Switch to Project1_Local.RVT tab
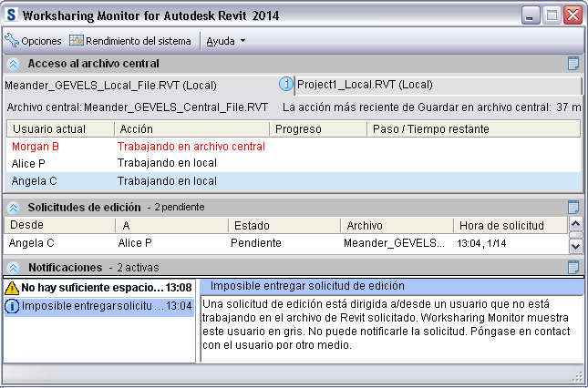The height and width of the screenshot is (388, 588). point(438,85)
